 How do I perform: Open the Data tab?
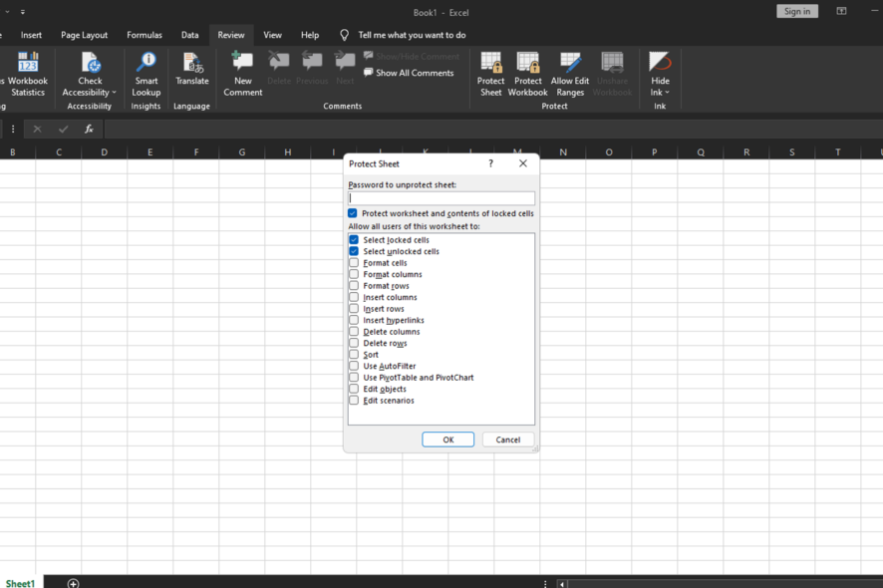click(189, 35)
